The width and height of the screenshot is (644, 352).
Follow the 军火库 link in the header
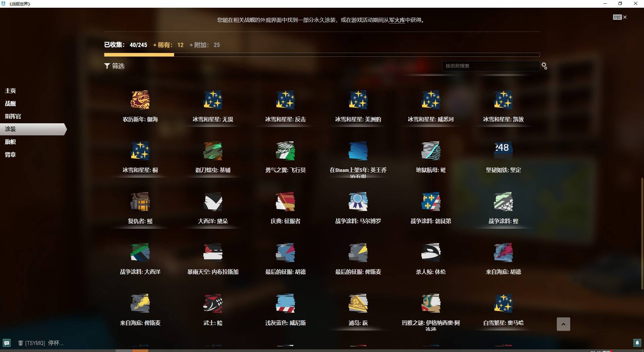397,20
